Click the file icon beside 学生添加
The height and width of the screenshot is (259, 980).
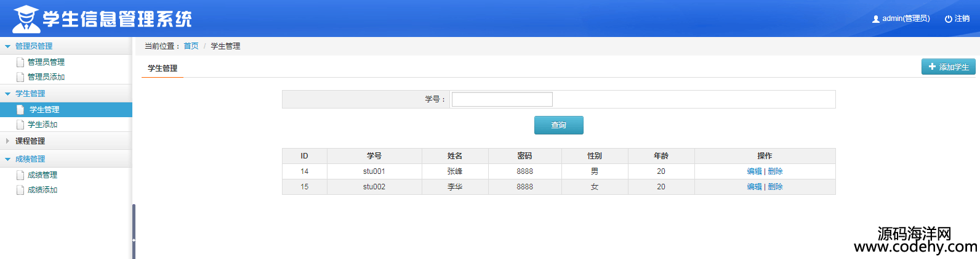click(x=20, y=125)
